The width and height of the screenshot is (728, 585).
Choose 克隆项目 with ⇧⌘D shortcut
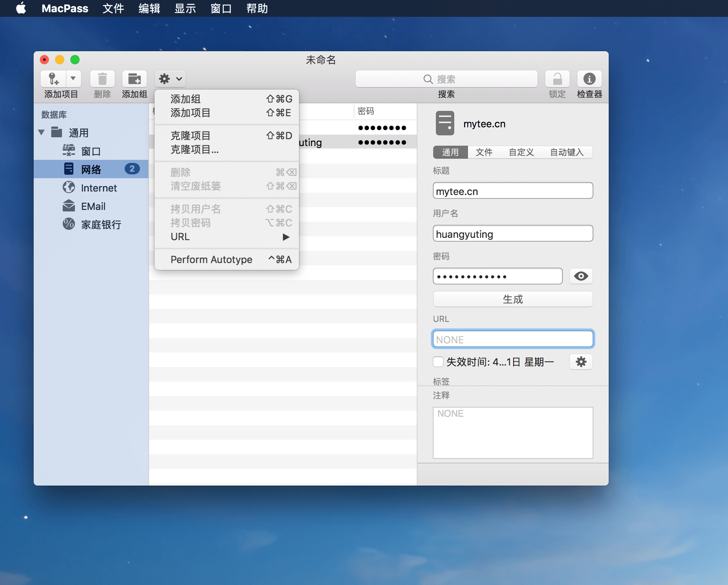227,135
